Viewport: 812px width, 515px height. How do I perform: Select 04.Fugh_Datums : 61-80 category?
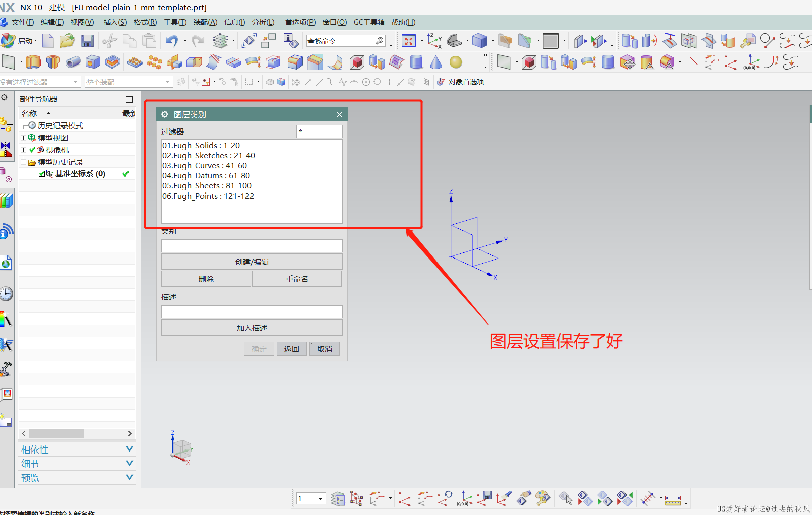click(206, 175)
